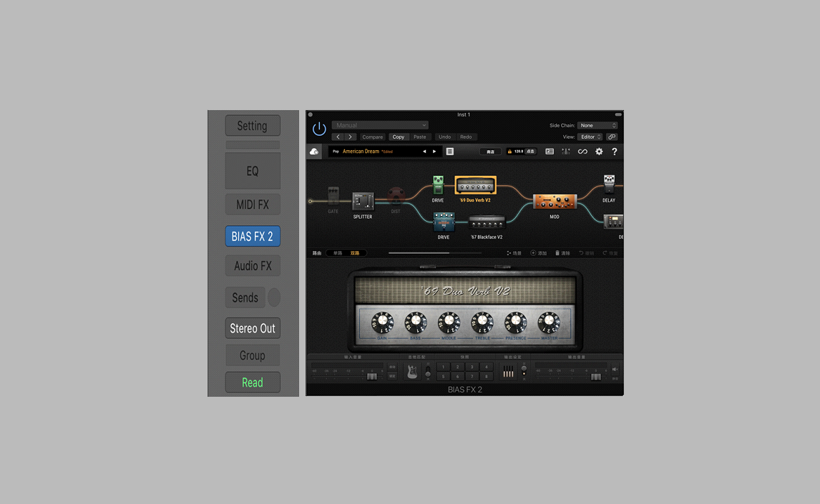
Task: Select the Splitter pedal in signal chain
Action: click(x=363, y=201)
